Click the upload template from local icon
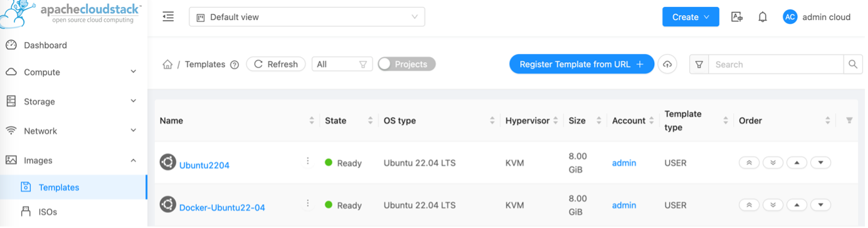The width and height of the screenshot is (868, 228). click(x=667, y=64)
